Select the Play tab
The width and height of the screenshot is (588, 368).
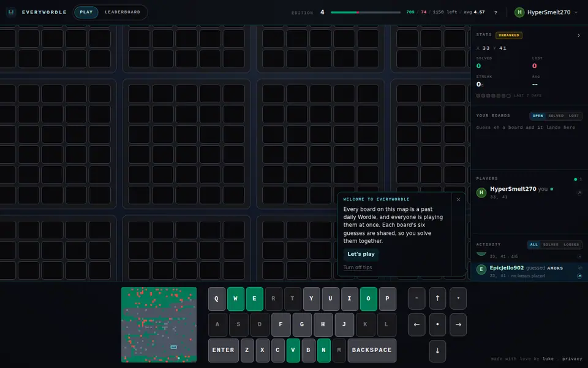coord(86,12)
